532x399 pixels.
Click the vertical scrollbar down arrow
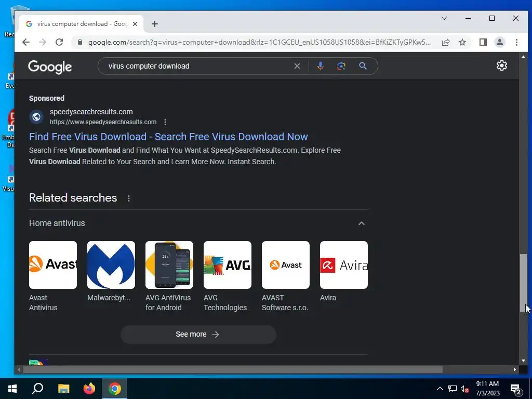coord(523,361)
